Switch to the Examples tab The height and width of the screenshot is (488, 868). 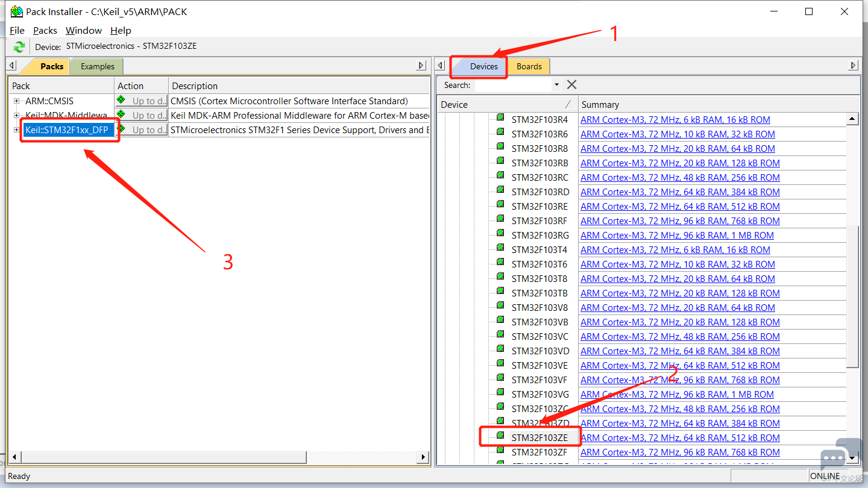click(x=97, y=66)
